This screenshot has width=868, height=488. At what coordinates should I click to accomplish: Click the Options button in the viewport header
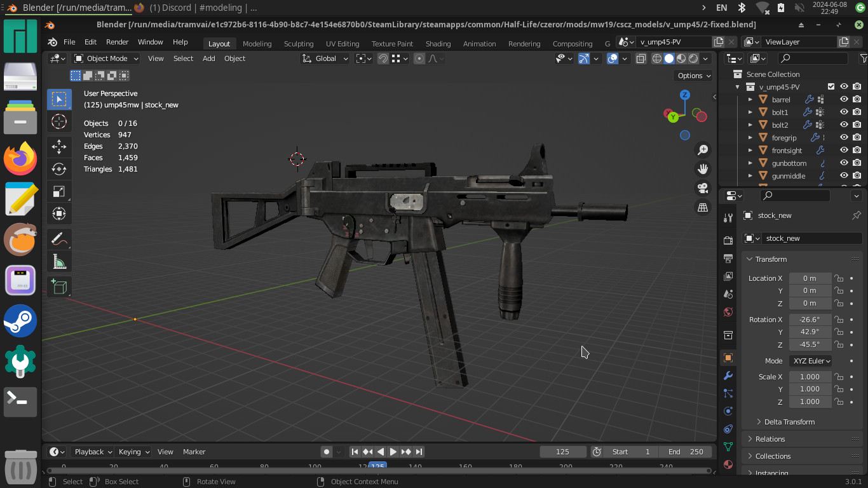pos(692,75)
